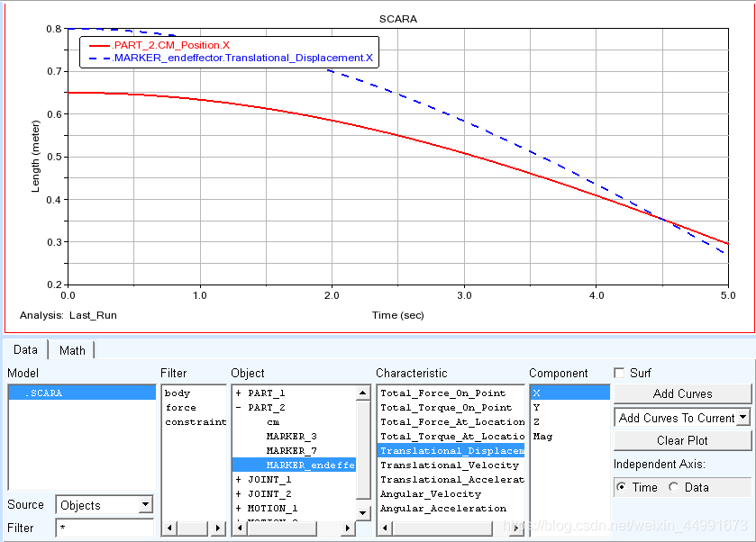Pick Translational_Velocity in Characteristic list
The width and height of the screenshot is (756, 542).
click(x=450, y=465)
